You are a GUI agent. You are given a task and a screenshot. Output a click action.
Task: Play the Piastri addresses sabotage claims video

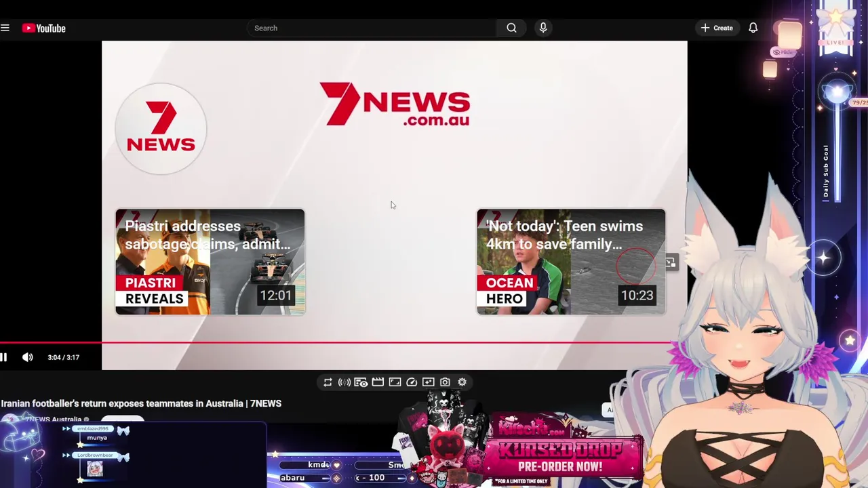[210, 262]
